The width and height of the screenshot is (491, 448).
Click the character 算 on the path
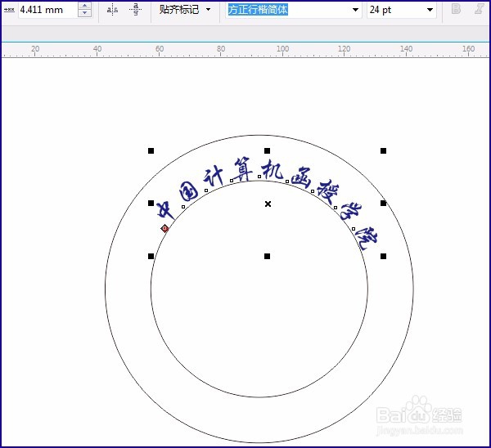pyautogui.click(x=244, y=169)
